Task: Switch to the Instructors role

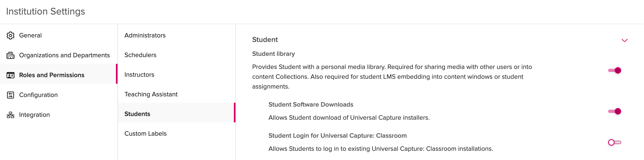Action: (x=139, y=74)
